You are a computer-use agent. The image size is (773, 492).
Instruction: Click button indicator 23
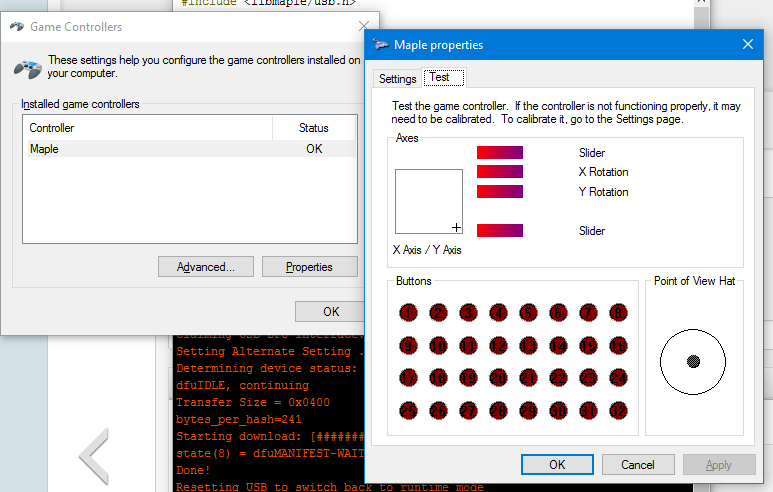tap(588, 378)
